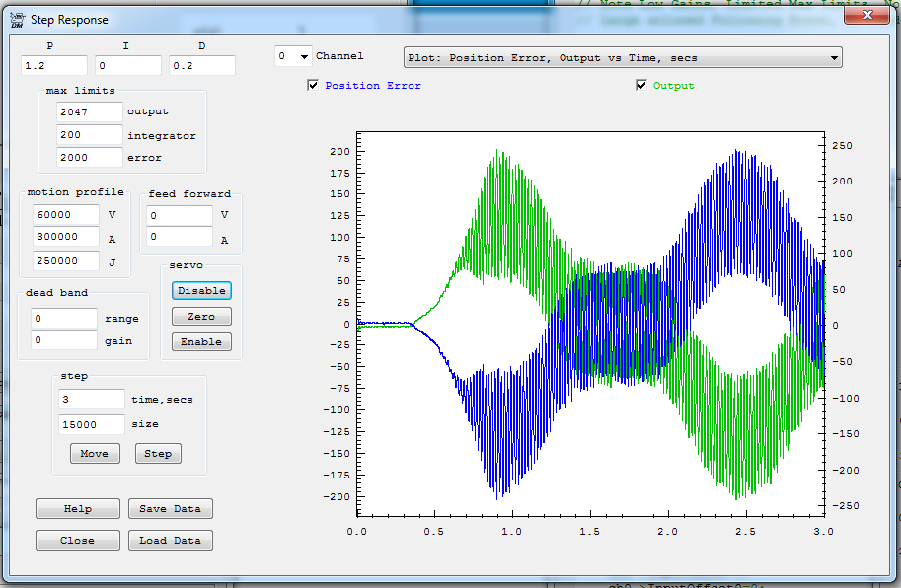Open Help for step response
Screen dimensions: 901x588
tap(77, 509)
